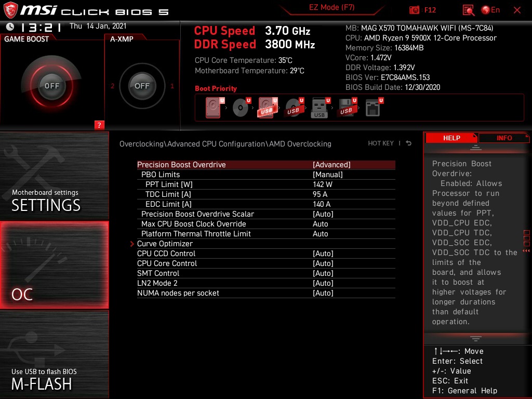Select A-XMP profile 1

172,86
